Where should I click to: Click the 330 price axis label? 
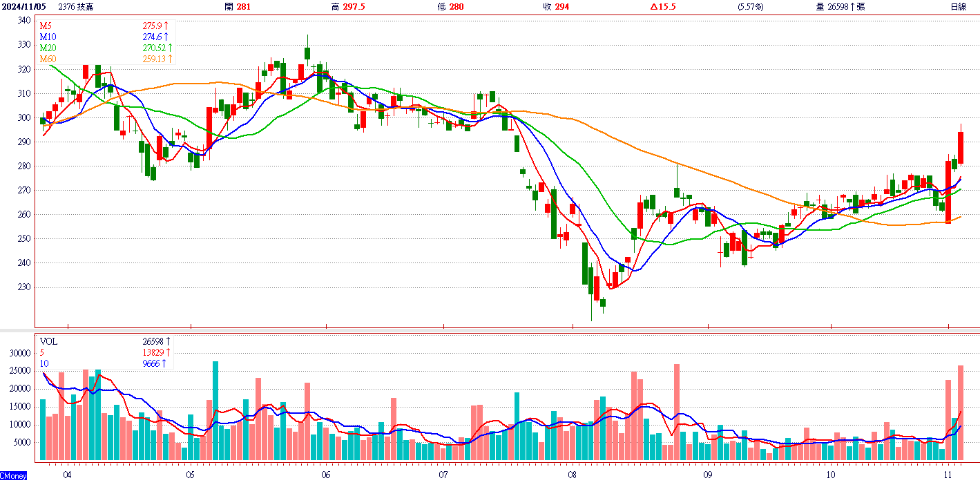tap(23, 45)
